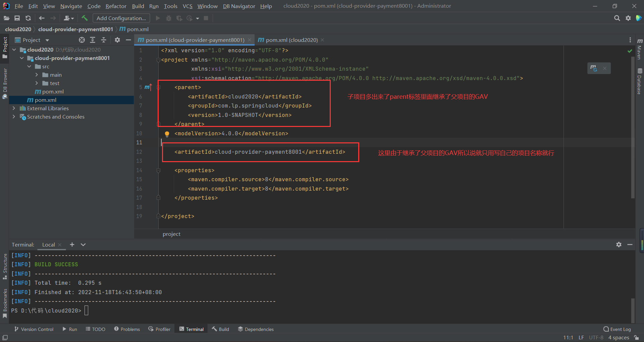
Task: Toggle the Structure tool window
Action: [x=5, y=266]
